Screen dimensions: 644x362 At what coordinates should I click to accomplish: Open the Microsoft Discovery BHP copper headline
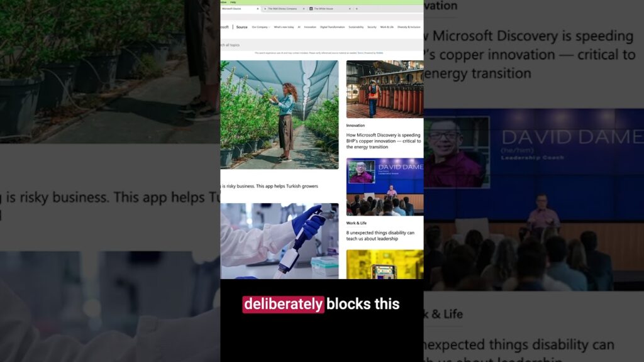tap(384, 141)
